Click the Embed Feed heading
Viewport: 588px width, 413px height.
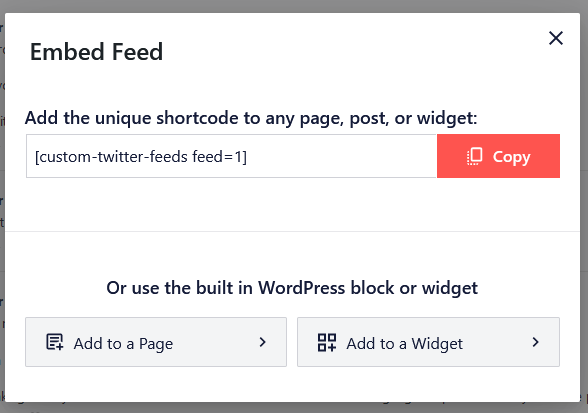(x=96, y=52)
